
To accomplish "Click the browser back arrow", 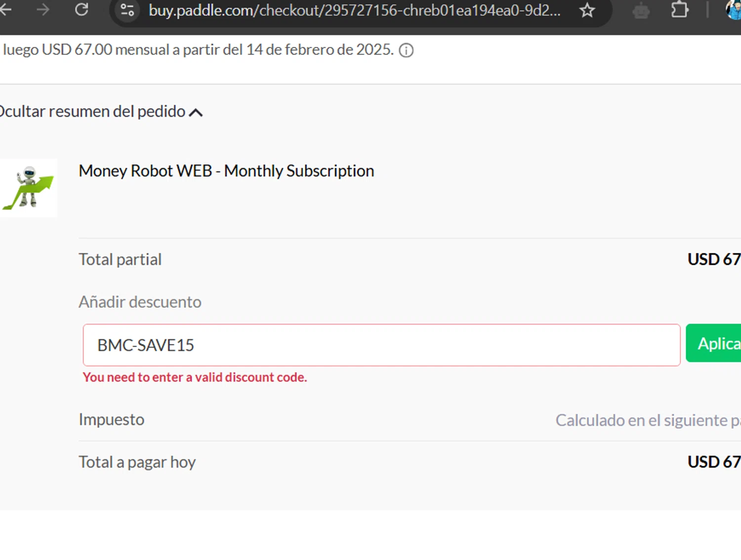I will (x=5, y=9).
